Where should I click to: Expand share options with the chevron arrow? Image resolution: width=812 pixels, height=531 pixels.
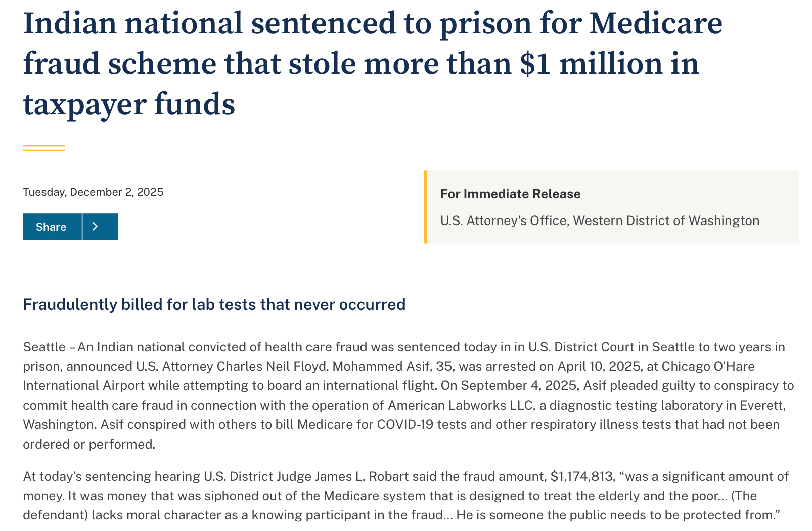tap(100, 227)
